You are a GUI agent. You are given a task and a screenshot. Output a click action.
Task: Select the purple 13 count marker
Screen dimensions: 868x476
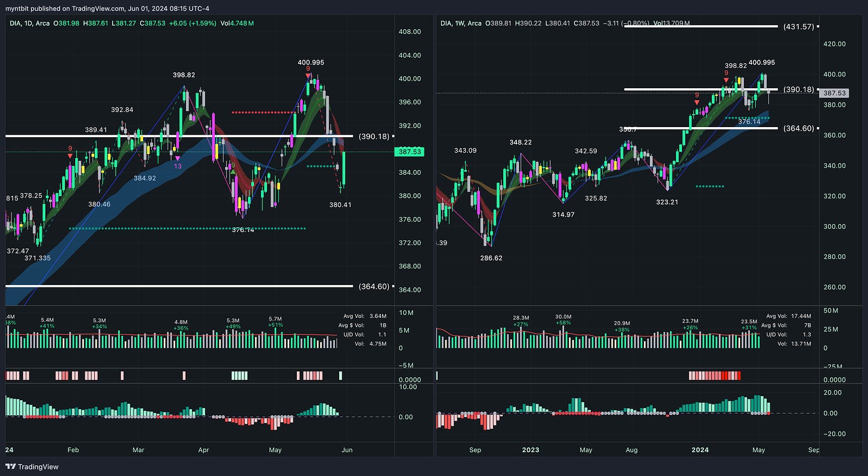(178, 166)
